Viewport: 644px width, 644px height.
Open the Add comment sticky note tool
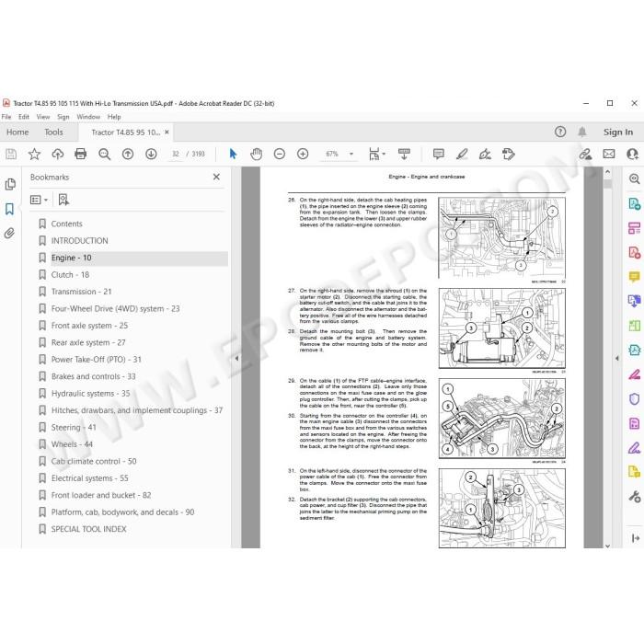tap(438, 154)
